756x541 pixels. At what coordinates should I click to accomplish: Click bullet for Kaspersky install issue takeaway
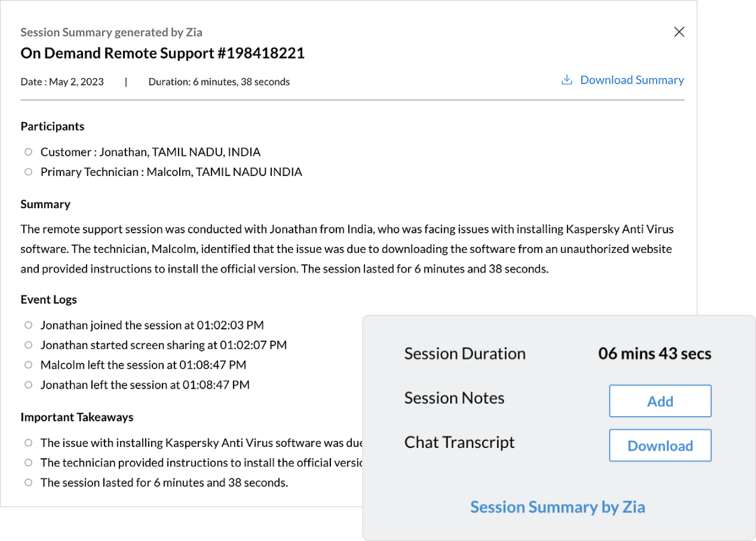29,443
